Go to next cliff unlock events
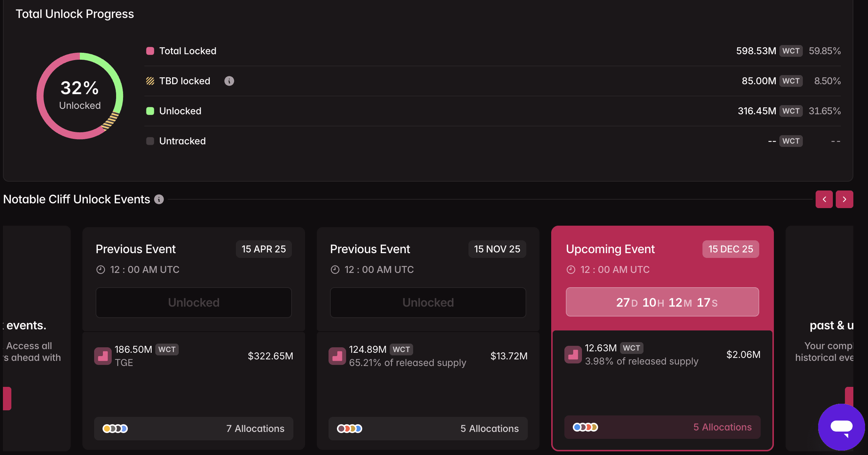This screenshot has width=868, height=455. tap(845, 199)
